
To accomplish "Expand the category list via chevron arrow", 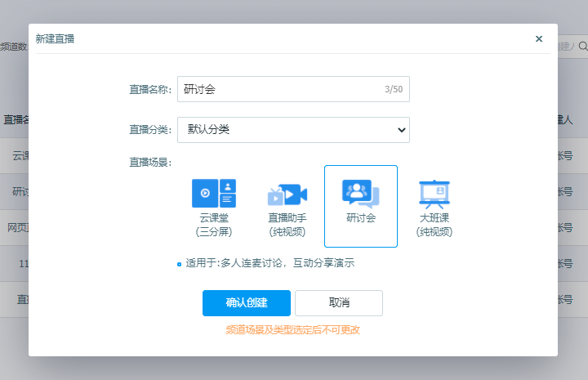I will pyautogui.click(x=400, y=129).
